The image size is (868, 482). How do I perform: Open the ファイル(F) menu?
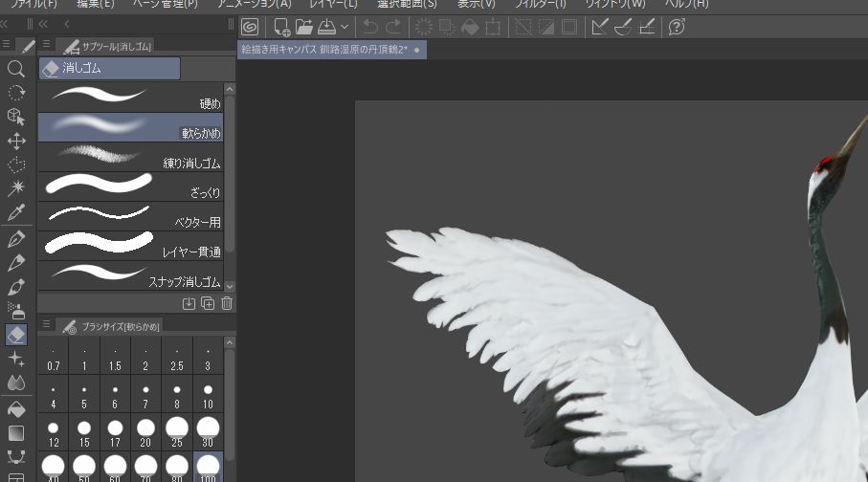point(33,4)
